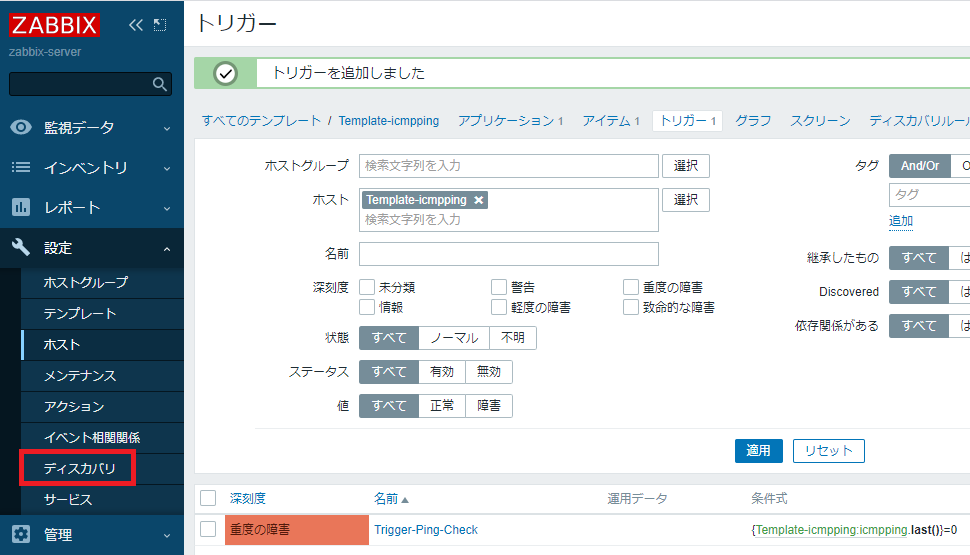Click the list icon for インベントリ

tap(21, 168)
